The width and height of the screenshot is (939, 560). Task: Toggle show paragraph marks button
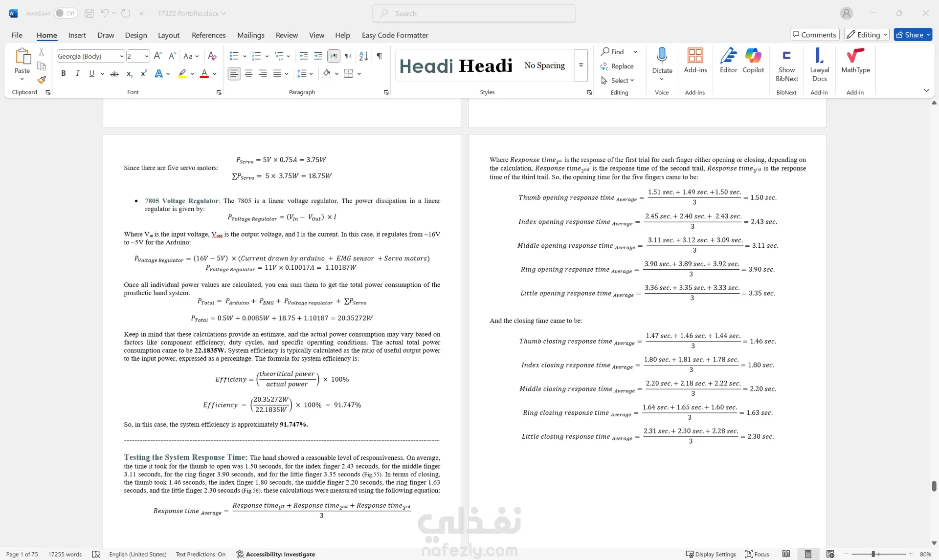tap(380, 56)
